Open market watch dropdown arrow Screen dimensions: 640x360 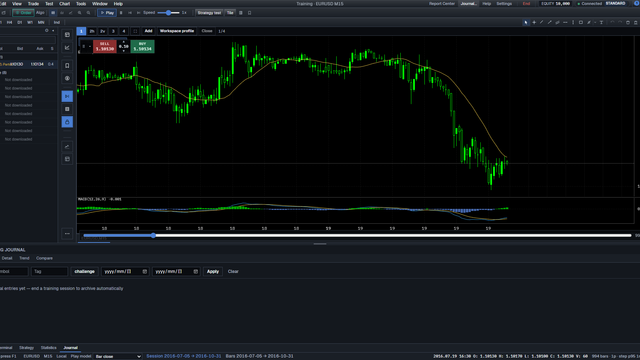[x=53, y=31]
